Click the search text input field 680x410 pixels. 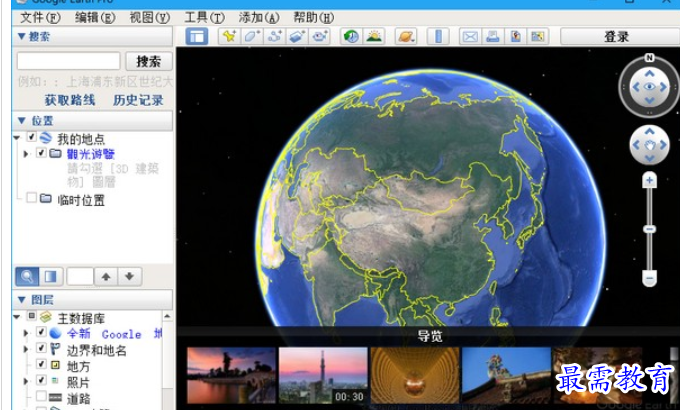coord(69,61)
